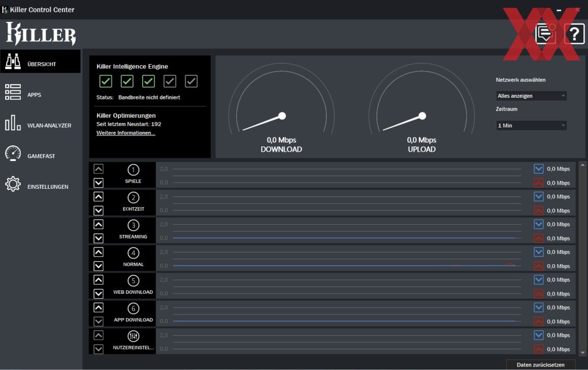This screenshot has width=588, height=370.
Task: Click Nutzereinstellungen red upload arrow
Action: (539, 349)
